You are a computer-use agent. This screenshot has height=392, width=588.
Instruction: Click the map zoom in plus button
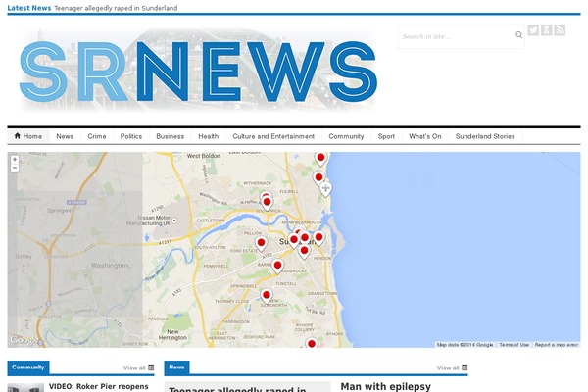pos(15,160)
